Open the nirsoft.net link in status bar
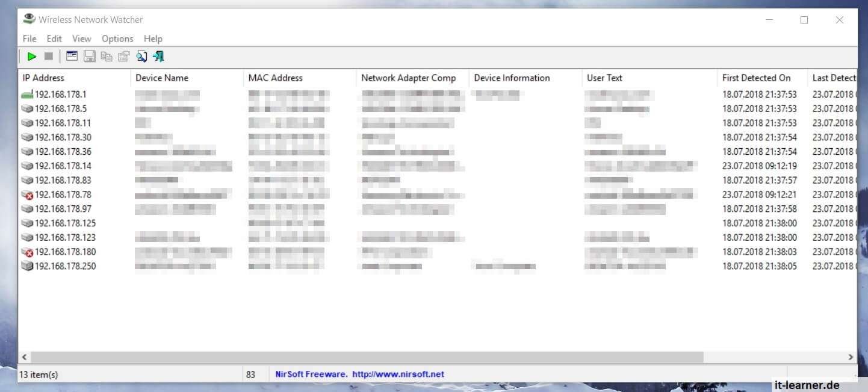868x392 pixels. (398, 374)
